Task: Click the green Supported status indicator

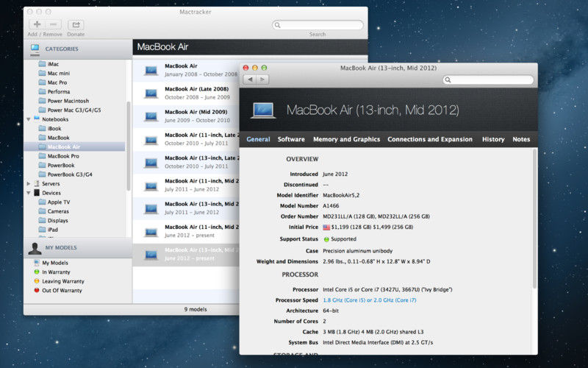Action: tap(326, 239)
